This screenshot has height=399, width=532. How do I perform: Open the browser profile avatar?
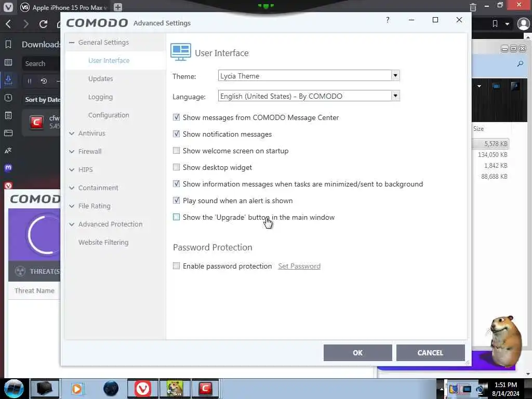click(x=523, y=24)
